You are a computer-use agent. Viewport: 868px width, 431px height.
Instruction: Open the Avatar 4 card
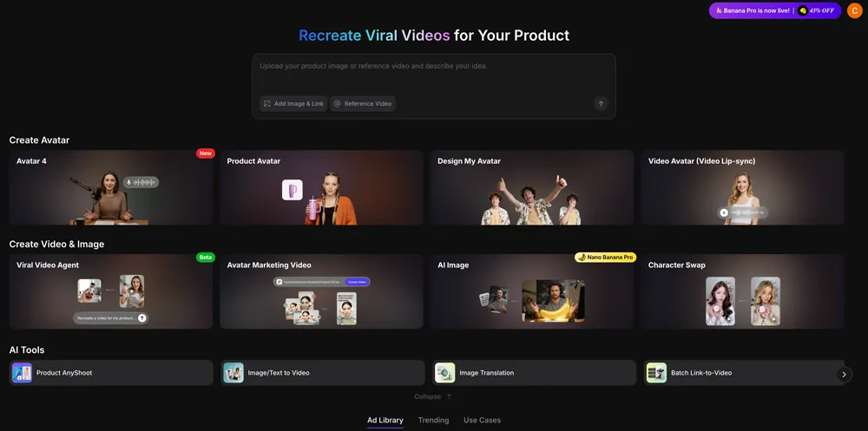[x=111, y=187]
